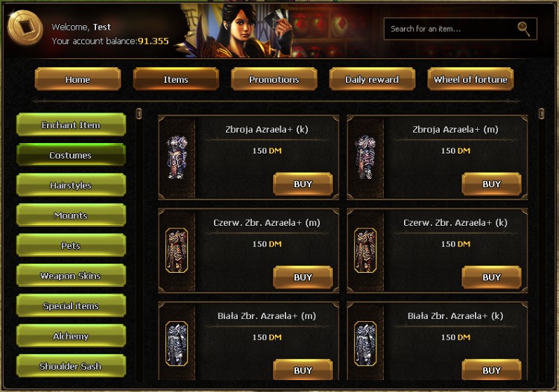Switch to the Promotions tab
The height and width of the screenshot is (392, 559).
pyautogui.click(x=274, y=79)
